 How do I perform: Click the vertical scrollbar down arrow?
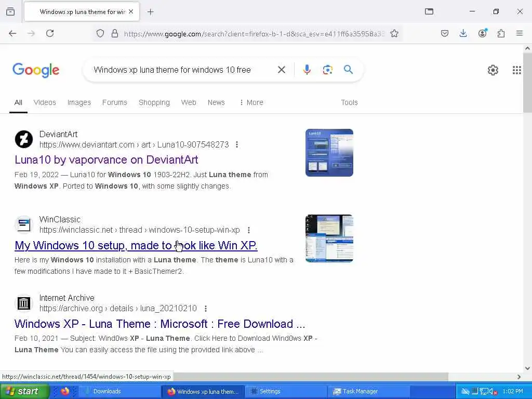tap(527, 368)
